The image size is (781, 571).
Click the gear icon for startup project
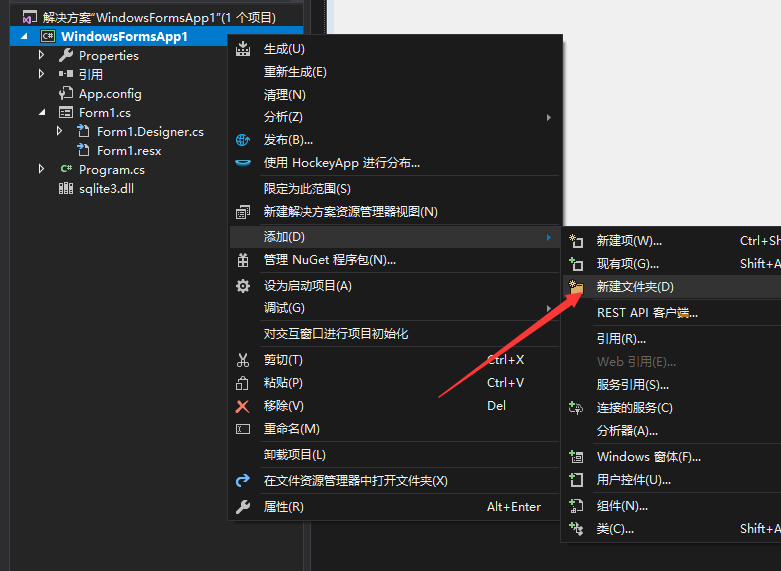coord(243,286)
